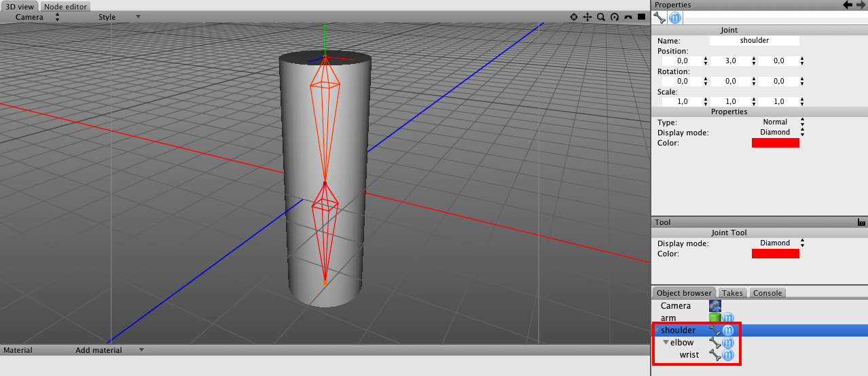Click the material tag on arm object
The width and height of the screenshot is (868, 376).
(x=728, y=318)
